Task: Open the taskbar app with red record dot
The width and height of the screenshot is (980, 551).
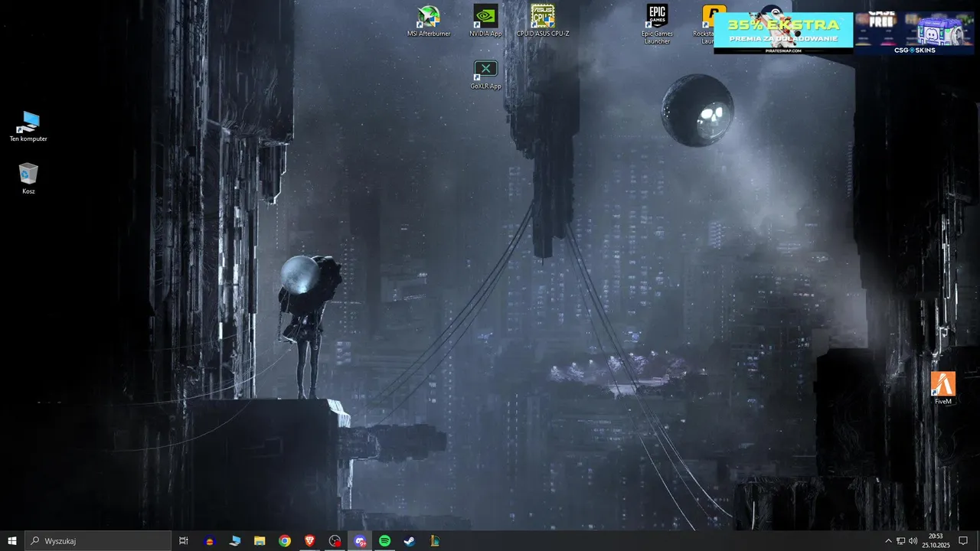Action: 335,541
